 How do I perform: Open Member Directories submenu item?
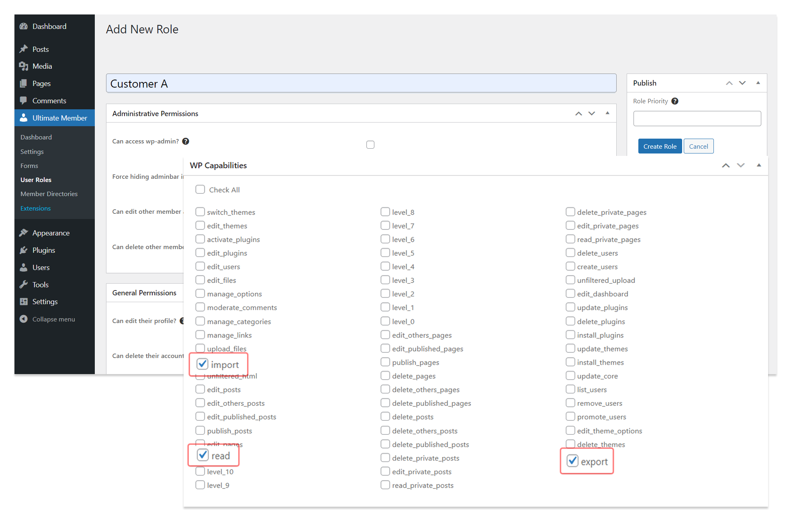(49, 194)
